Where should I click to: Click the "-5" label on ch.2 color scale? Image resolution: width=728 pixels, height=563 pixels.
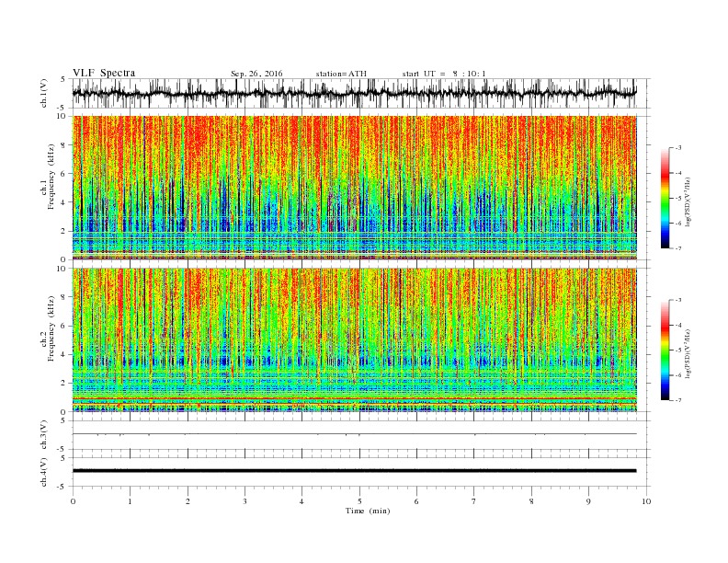pos(678,350)
